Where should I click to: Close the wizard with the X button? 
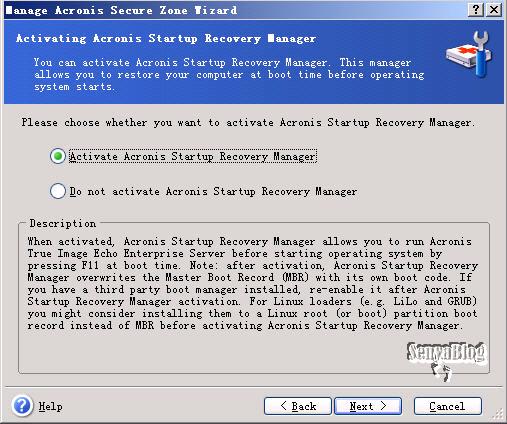[494, 10]
